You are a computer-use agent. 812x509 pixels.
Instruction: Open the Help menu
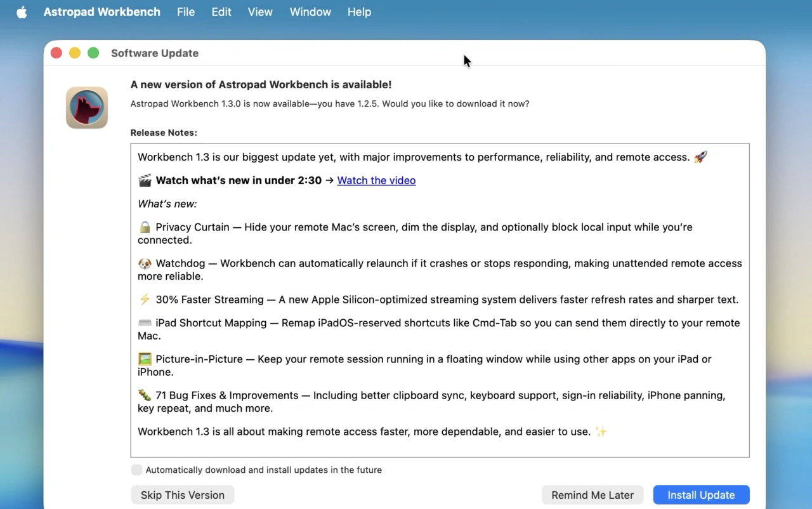point(359,12)
